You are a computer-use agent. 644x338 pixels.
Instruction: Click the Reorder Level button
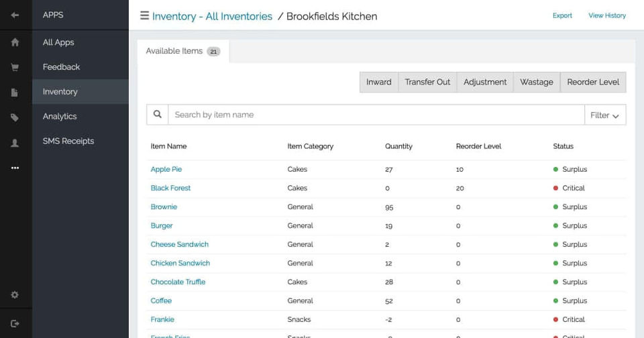click(x=593, y=82)
